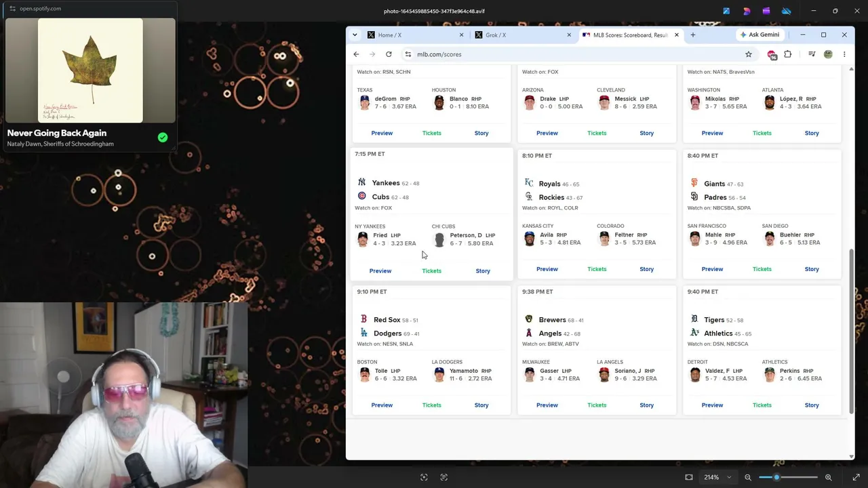
Task: Open a new Chrome tab
Action: tap(692, 35)
